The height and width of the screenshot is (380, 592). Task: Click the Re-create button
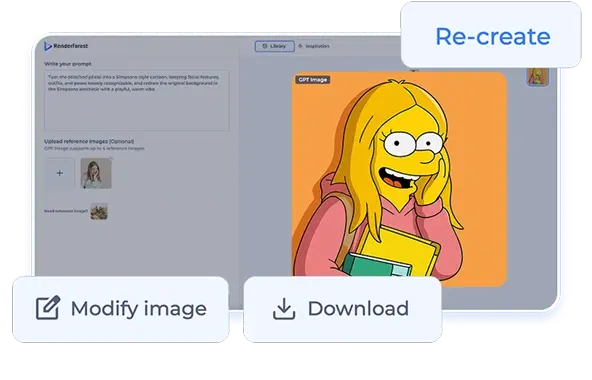[491, 35]
